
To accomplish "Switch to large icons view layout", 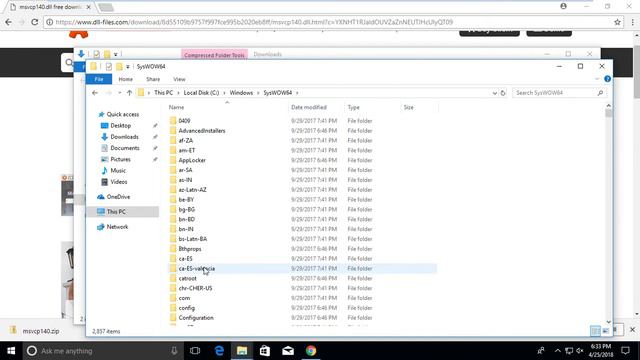I will 605,331.
